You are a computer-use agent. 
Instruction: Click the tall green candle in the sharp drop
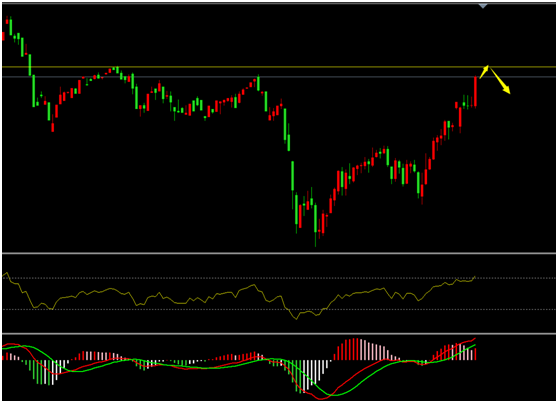pos(293,176)
